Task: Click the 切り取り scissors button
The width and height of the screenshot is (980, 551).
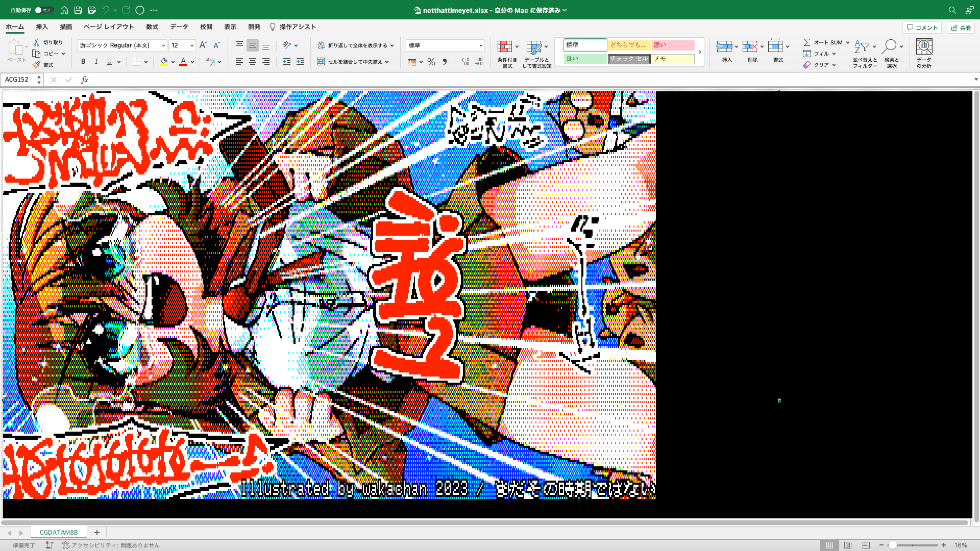Action: [x=48, y=42]
